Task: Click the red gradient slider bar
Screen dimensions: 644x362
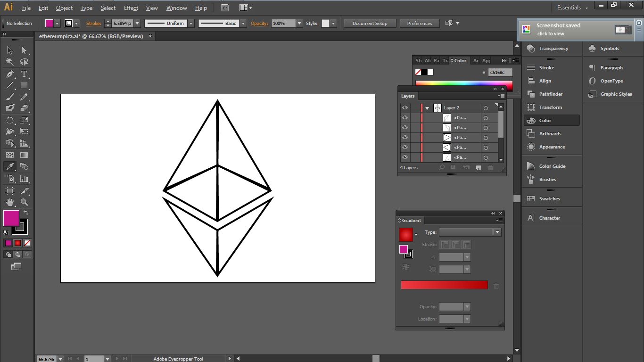Action: coord(444,285)
